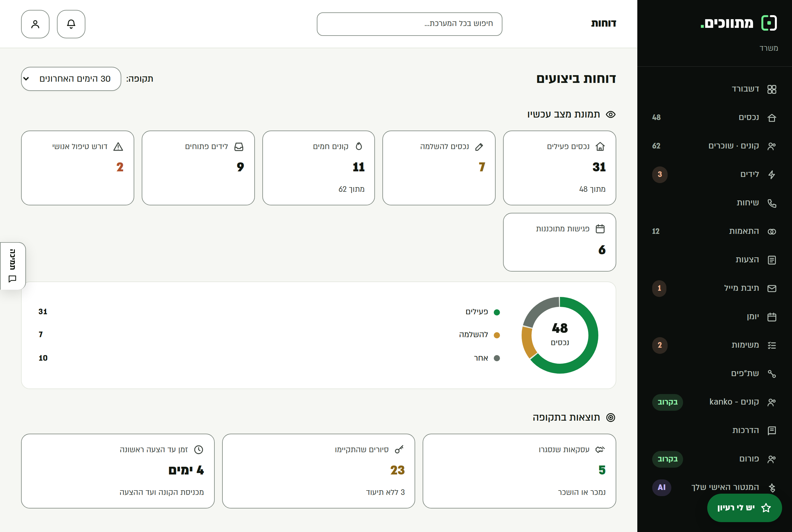Click the eye icon beside תמונת מצב עכשיו
792x532 pixels.
[x=610, y=115]
